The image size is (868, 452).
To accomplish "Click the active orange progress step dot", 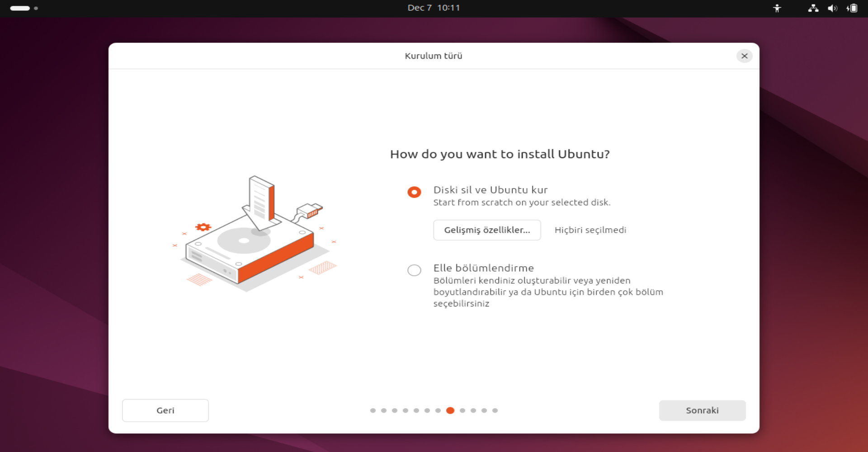I will (450, 410).
